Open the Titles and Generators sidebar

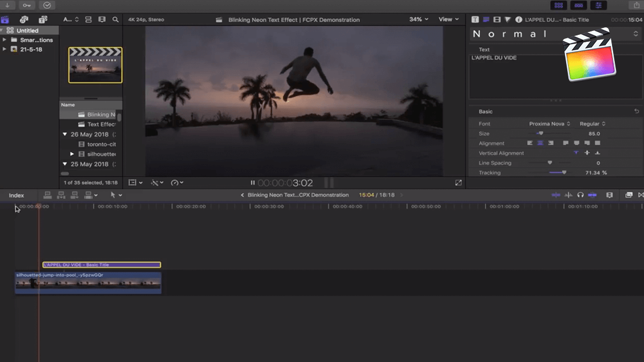click(42, 19)
